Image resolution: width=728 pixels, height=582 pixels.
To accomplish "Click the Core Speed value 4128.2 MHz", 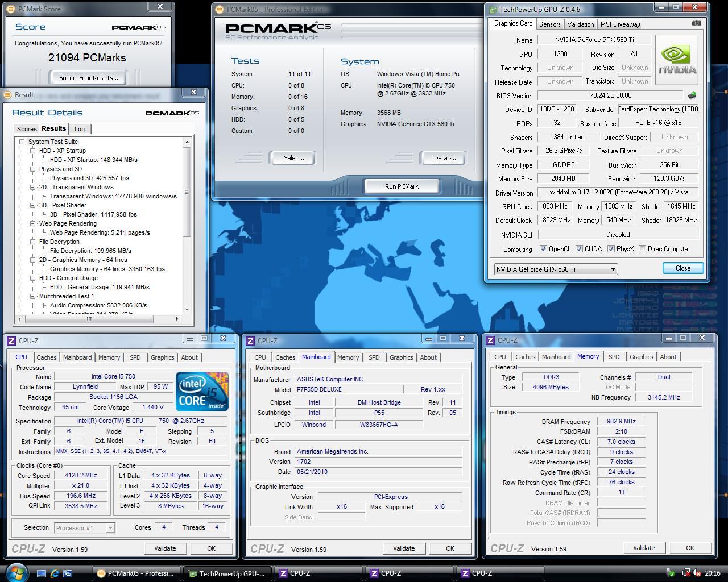I will [x=81, y=475].
